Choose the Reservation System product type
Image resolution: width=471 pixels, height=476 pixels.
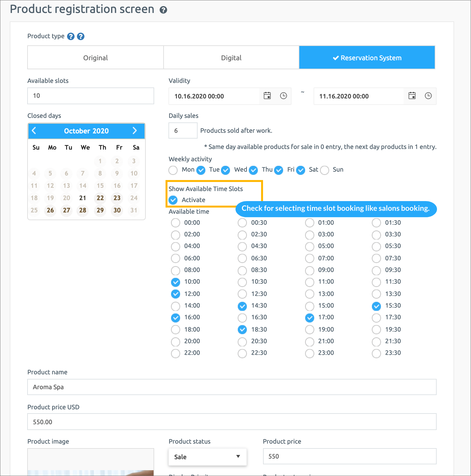click(367, 58)
